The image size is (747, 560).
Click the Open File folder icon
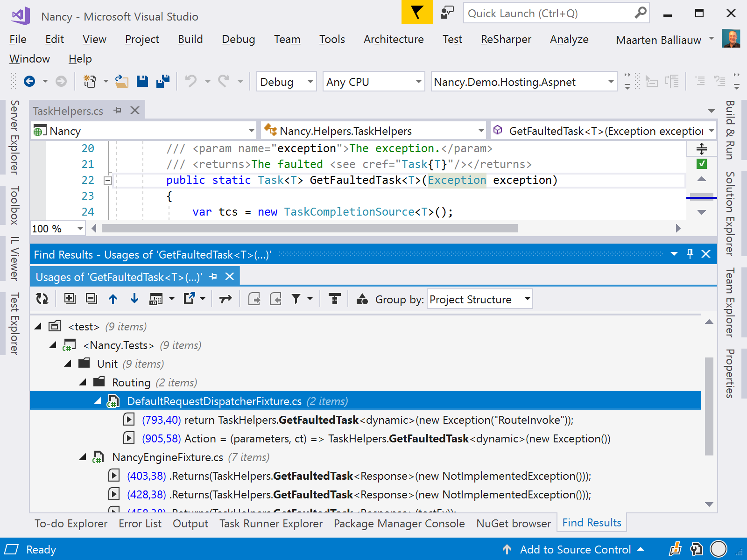[x=122, y=82]
